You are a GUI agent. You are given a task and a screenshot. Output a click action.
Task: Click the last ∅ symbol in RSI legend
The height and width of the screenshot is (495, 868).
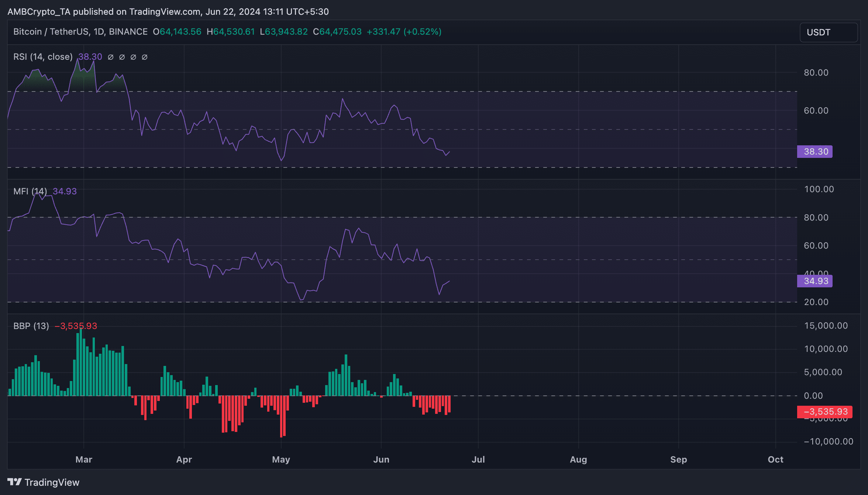(x=145, y=57)
